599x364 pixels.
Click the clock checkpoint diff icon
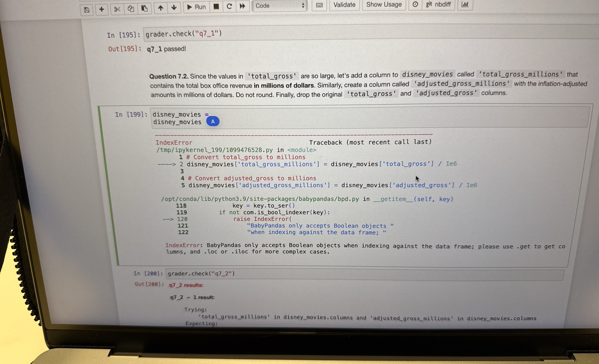point(415,4)
